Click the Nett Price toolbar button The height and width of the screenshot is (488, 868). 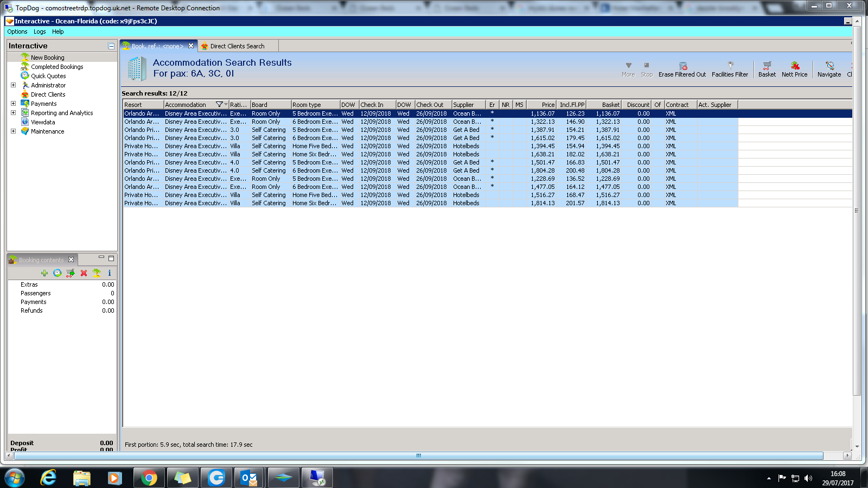pos(794,69)
